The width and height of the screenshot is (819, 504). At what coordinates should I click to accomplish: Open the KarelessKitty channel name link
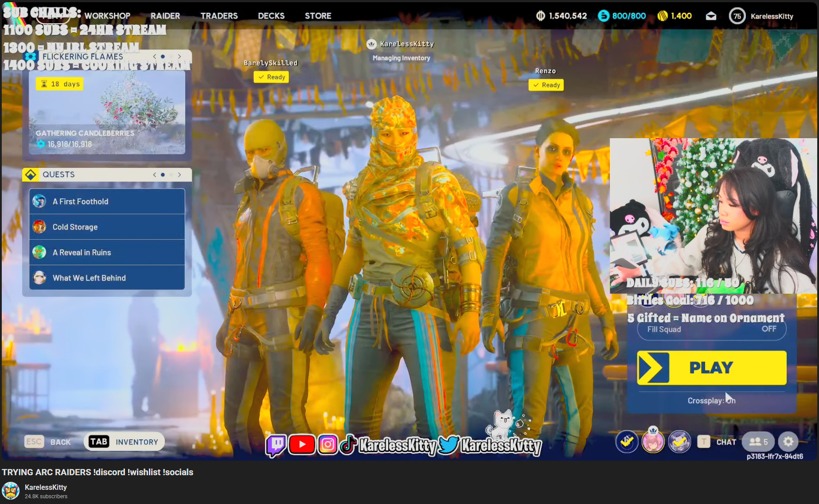point(46,487)
